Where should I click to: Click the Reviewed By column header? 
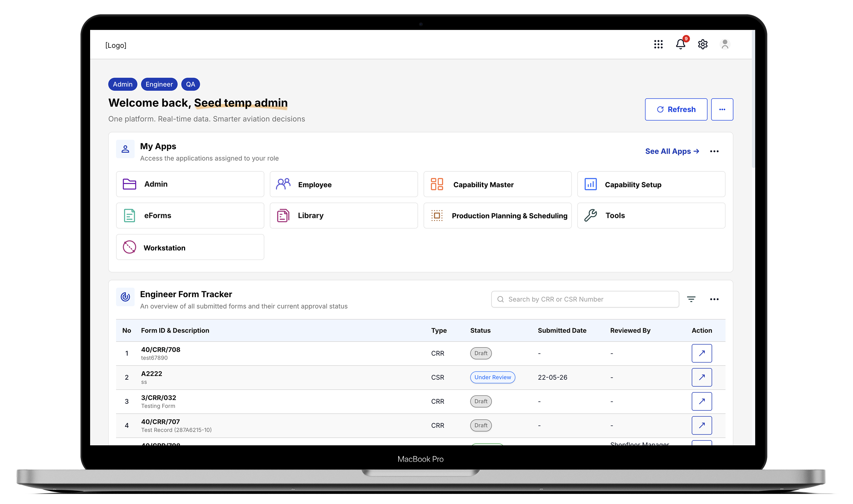tap(630, 330)
